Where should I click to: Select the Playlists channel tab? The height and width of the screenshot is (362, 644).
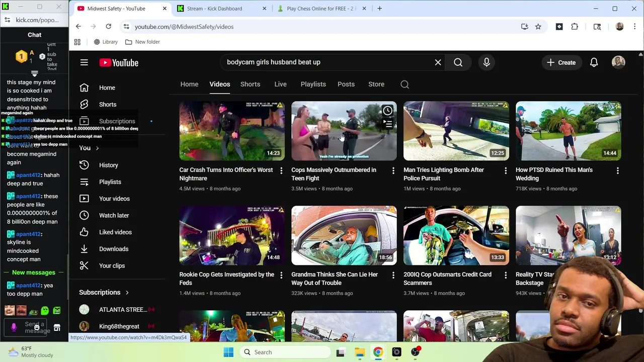click(313, 84)
